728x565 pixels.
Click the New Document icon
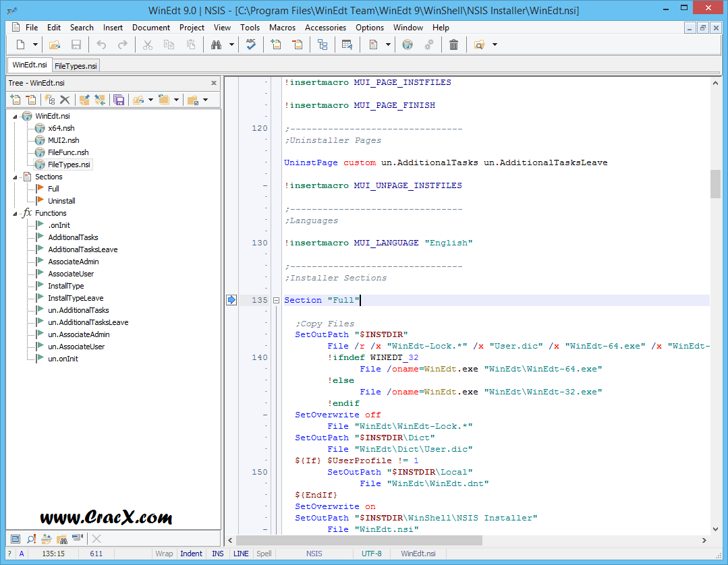tap(20, 45)
